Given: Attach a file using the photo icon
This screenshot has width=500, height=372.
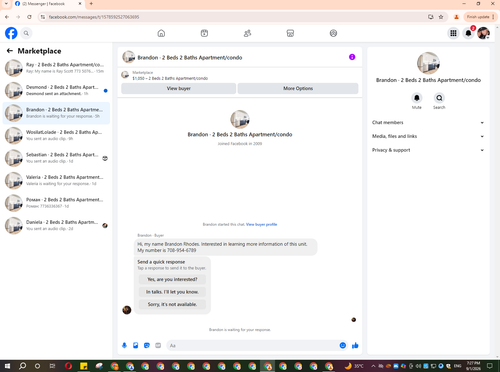Looking at the screenshot, I should coord(136,345).
